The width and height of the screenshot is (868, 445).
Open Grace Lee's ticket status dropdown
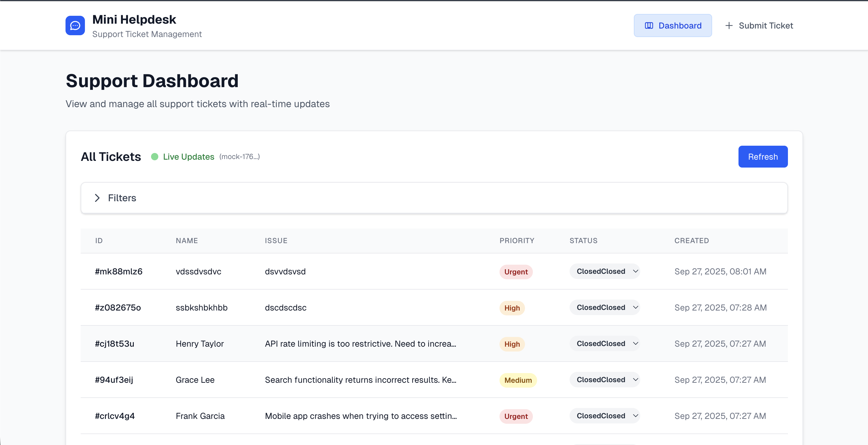pyautogui.click(x=604, y=380)
